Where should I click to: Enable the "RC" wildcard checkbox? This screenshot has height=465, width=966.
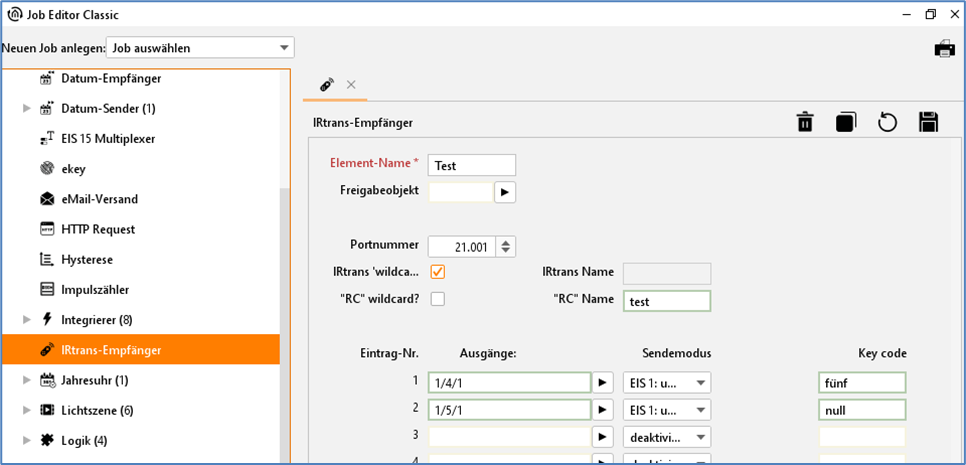[437, 299]
